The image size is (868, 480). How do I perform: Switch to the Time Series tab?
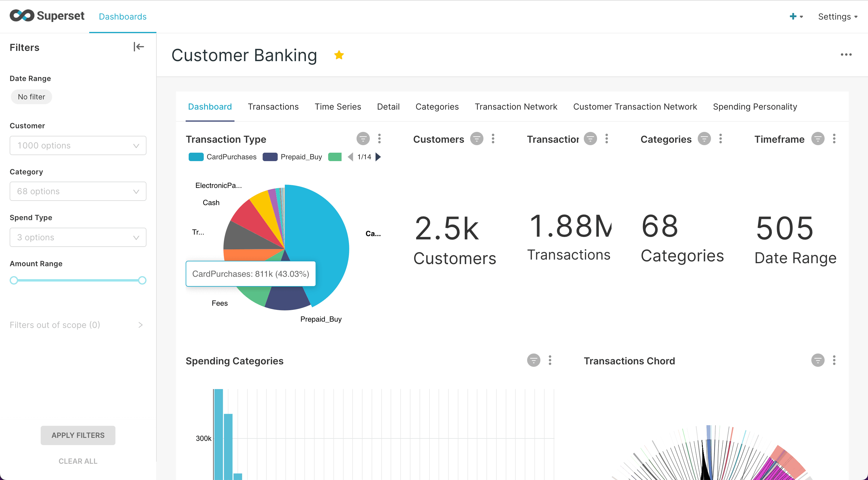click(x=338, y=107)
